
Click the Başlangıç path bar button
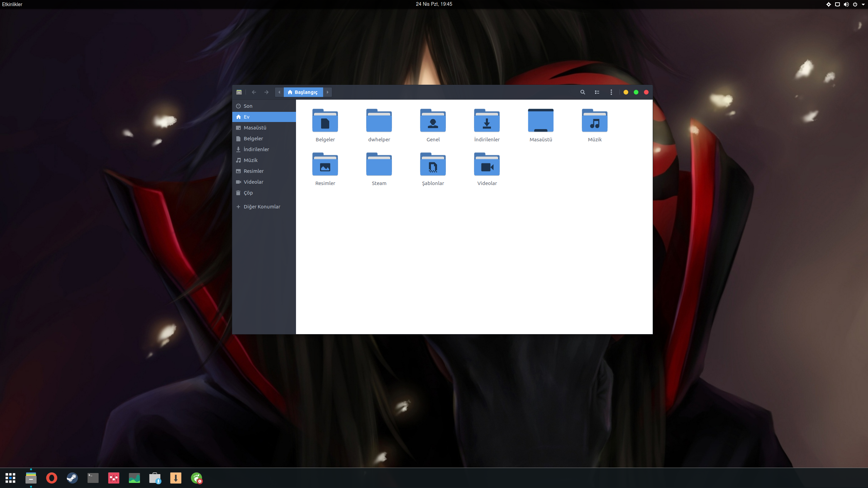(x=303, y=92)
